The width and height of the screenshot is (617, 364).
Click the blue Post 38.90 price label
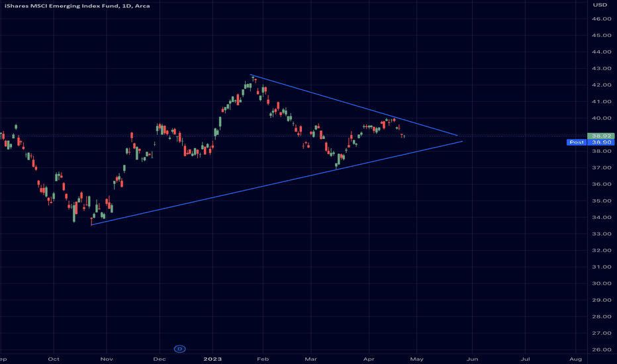[591, 142]
